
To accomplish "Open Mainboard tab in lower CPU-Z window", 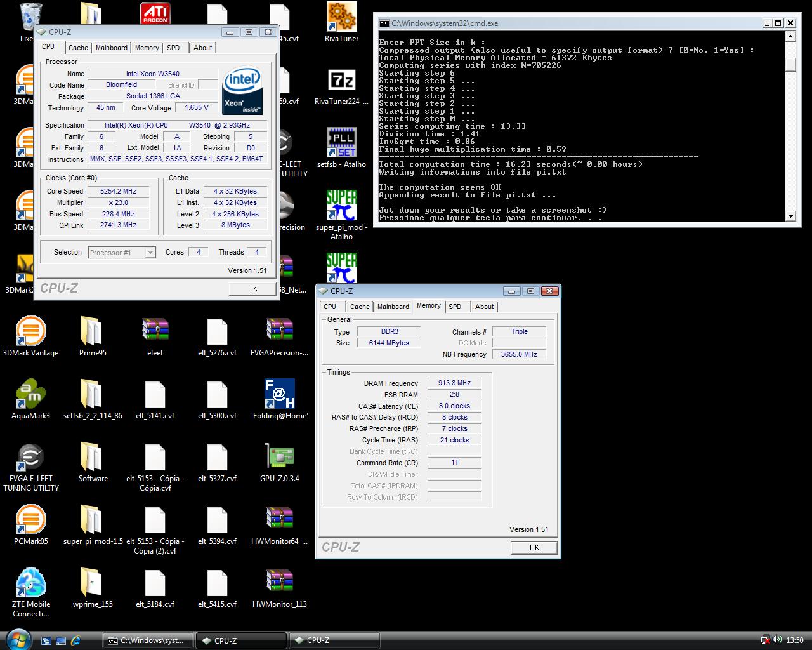I will (393, 307).
